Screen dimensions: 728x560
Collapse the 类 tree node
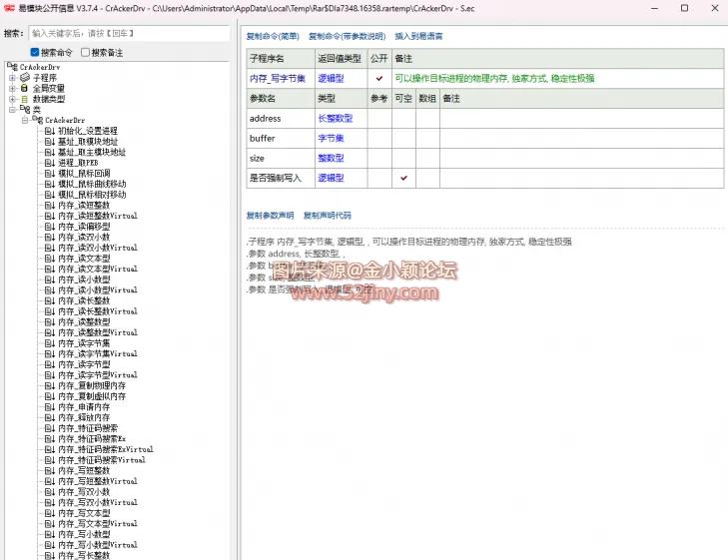point(13,110)
